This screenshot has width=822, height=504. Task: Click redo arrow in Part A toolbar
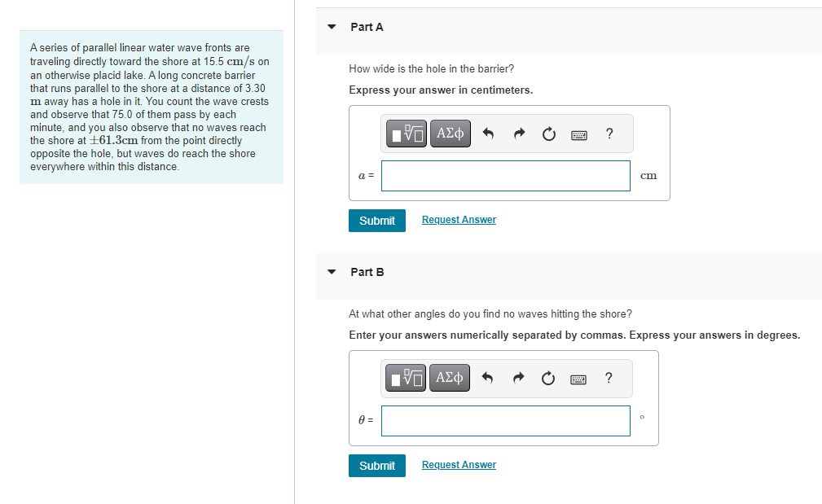coord(519,134)
